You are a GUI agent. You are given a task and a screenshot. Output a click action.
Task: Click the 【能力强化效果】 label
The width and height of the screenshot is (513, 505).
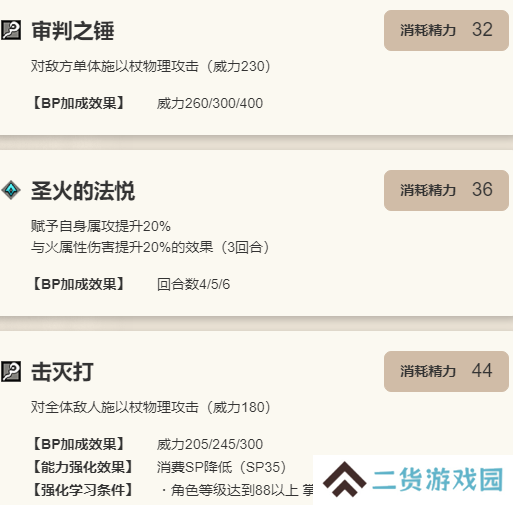click(x=83, y=467)
